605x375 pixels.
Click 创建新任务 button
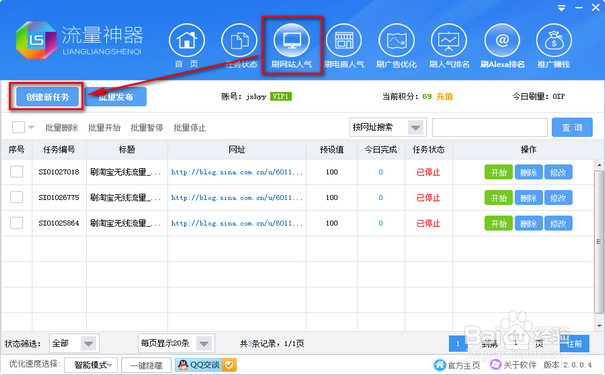47,96
